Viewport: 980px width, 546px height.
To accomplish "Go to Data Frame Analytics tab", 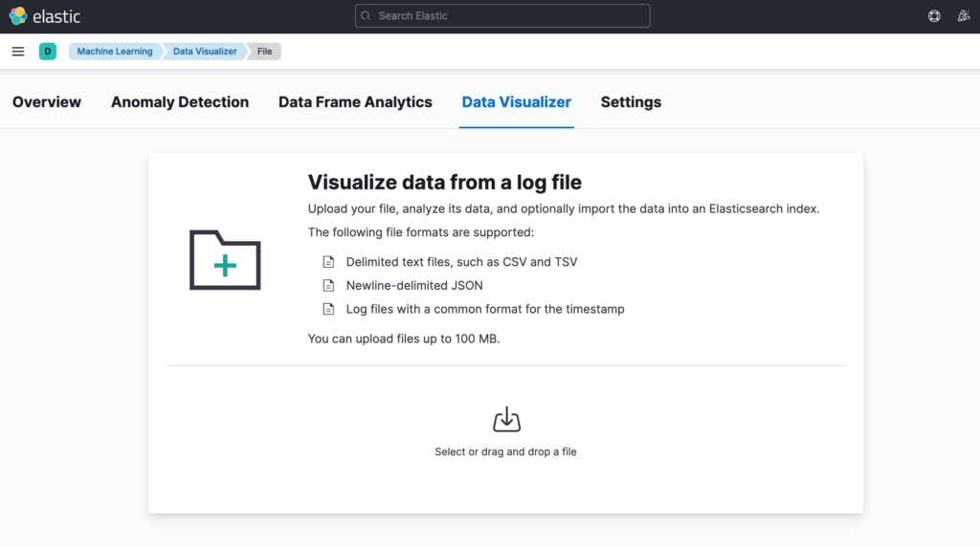I will coord(355,101).
